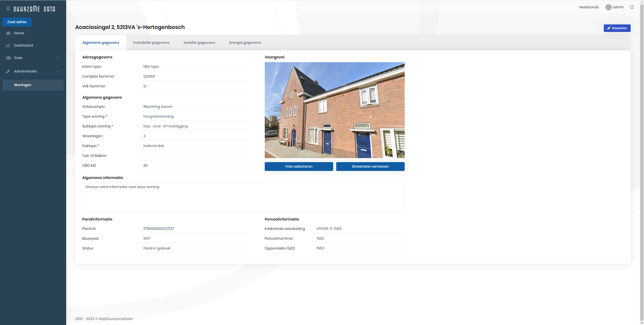This screenshot has width=644, height=325.
Task: Expand the Administratie menu chevron
Action: point(58,71)
